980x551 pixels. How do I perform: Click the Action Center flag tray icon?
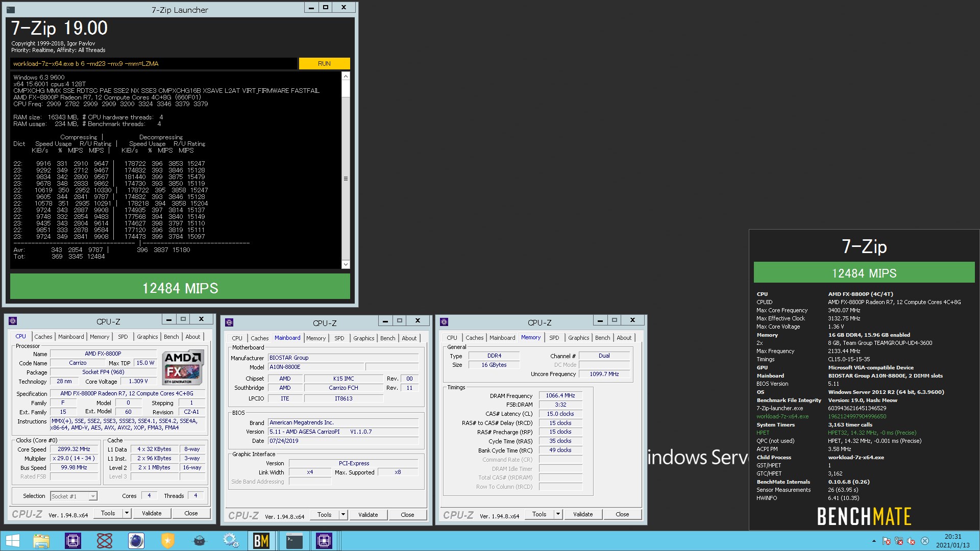tap(887, 541)
